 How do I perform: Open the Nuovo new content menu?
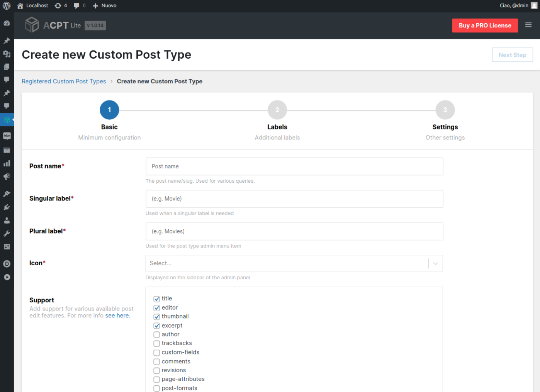[x=104, y=6]
